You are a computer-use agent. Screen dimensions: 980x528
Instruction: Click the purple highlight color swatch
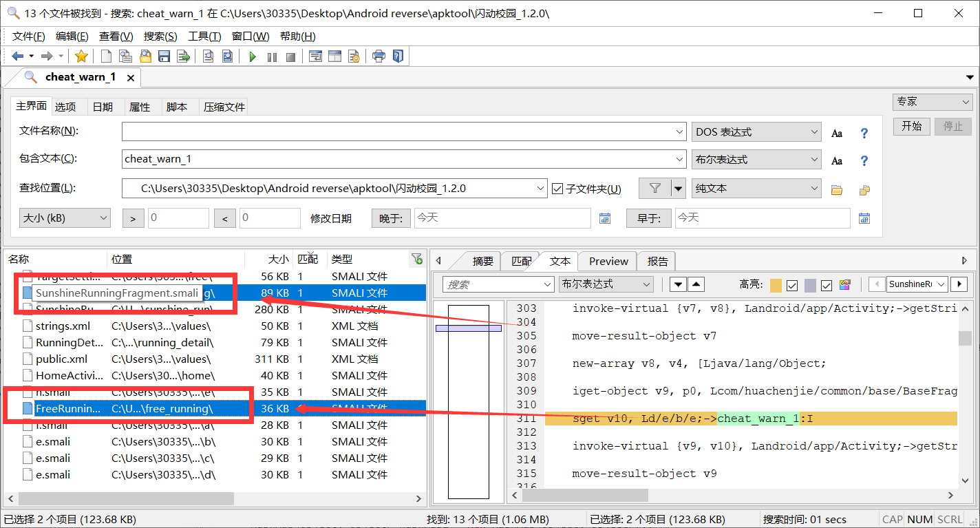(x=810, y=285)
